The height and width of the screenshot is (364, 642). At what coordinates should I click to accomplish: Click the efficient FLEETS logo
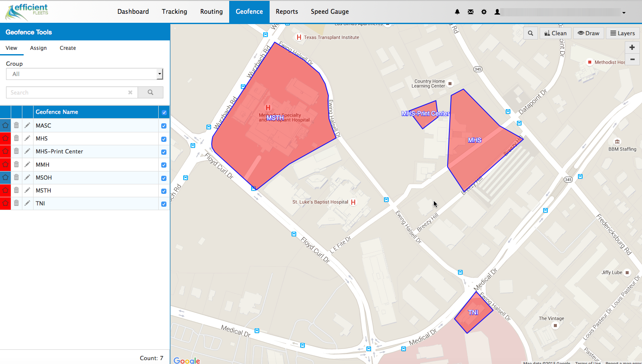click(27, 12)
